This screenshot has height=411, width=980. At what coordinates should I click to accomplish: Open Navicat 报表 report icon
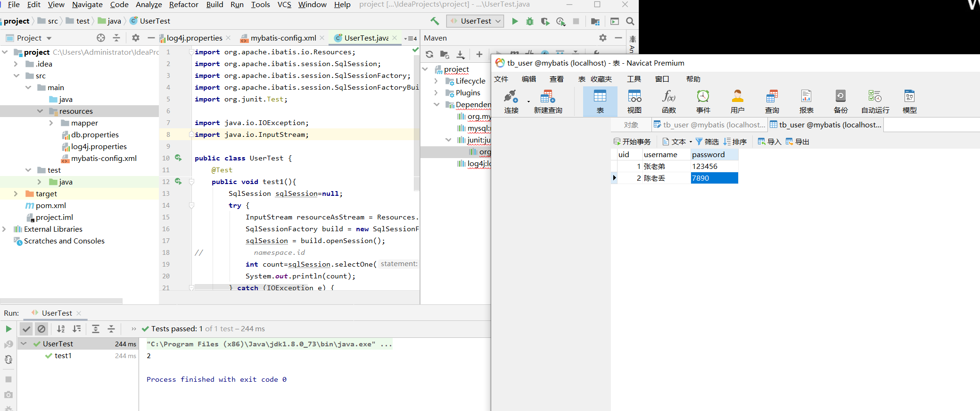pyautogui.click(x=807, y=101)
